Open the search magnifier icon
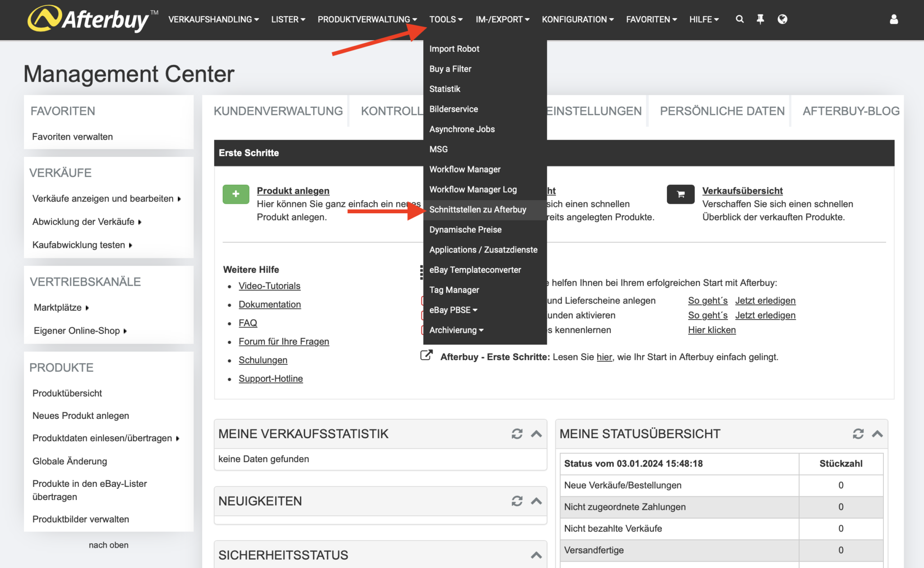The width and height of the screenshot is (924, 568). [739, 19]
